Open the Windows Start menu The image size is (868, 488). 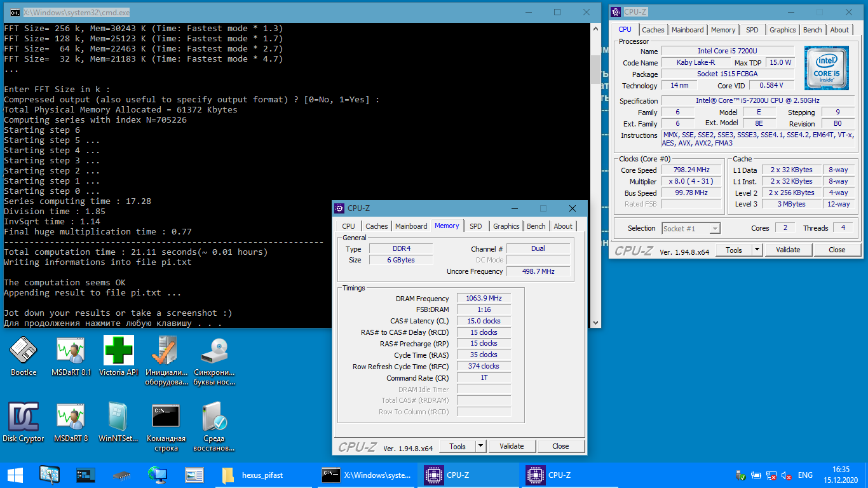pos(15,475)
